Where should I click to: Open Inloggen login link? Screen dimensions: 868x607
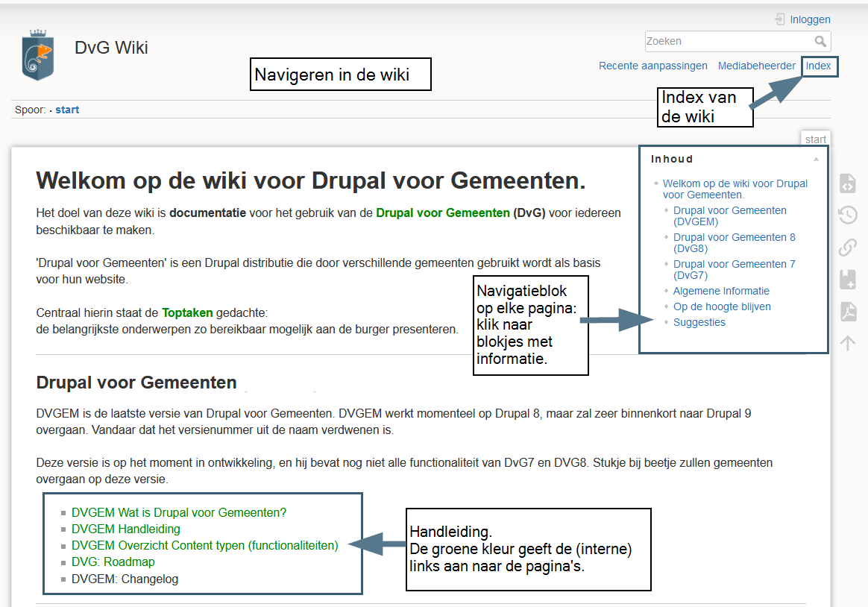coord(810,20)
